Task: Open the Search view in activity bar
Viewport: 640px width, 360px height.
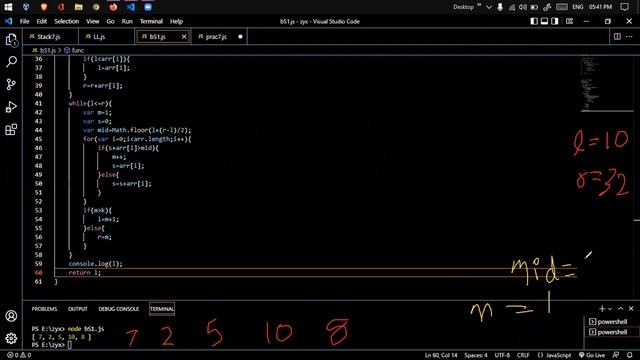Action: [x=11, y=62]
